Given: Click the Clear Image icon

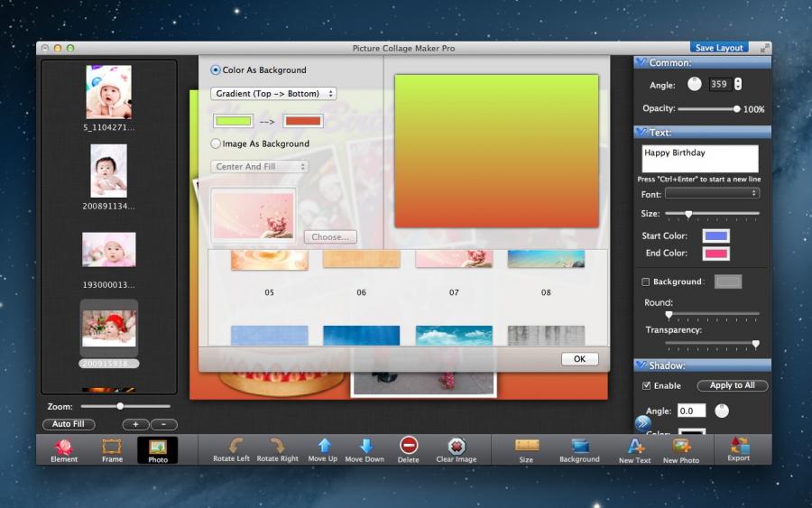Looking at the screenshot, I should tap(457, 446).
